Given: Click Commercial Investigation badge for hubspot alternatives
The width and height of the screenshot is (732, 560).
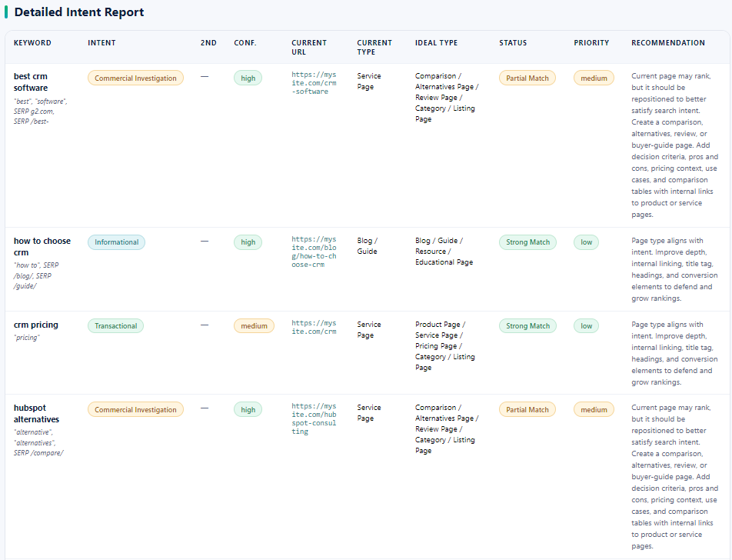Looking at the screenshot, I should coord(135,409).
